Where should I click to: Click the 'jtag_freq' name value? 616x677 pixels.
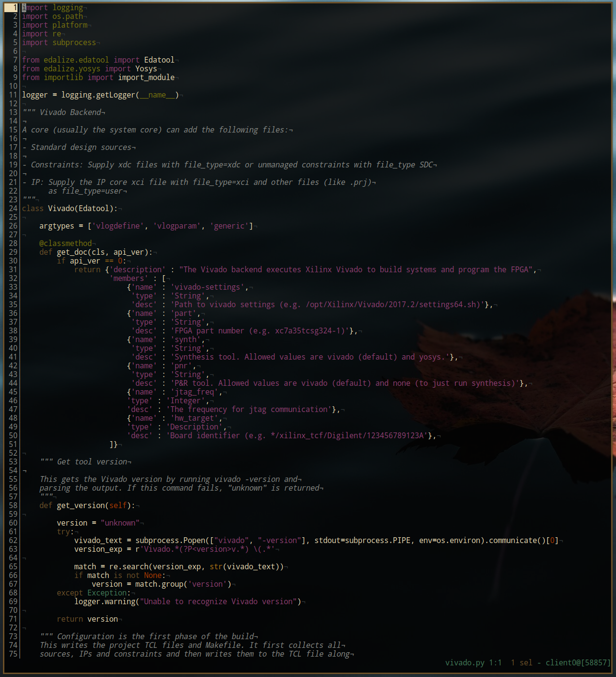pos(195,392)
